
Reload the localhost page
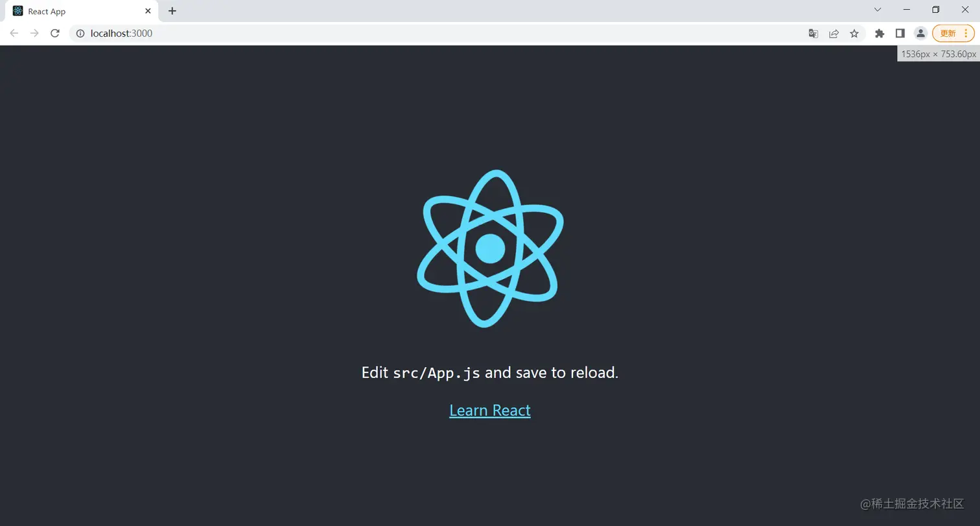click(x=55, y=33)
